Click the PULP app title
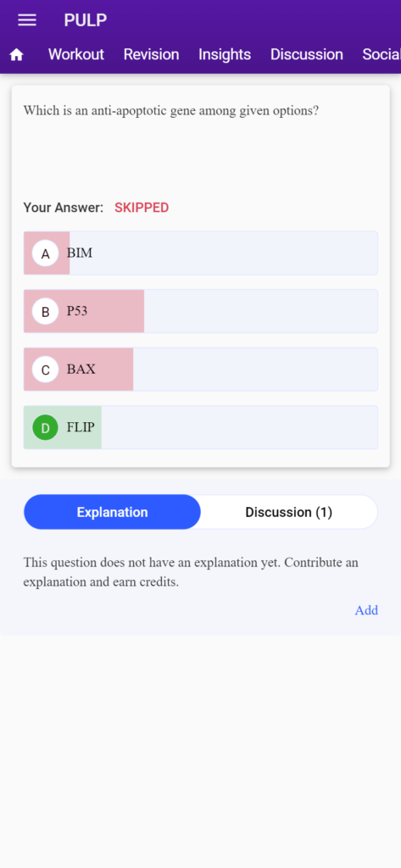401x868 pixels. coord(86,20)
